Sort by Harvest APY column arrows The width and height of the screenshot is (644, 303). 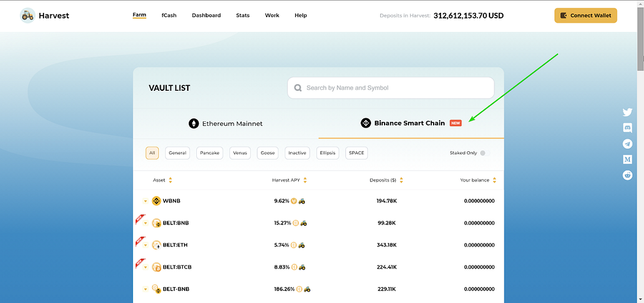(x=305, y=180)
